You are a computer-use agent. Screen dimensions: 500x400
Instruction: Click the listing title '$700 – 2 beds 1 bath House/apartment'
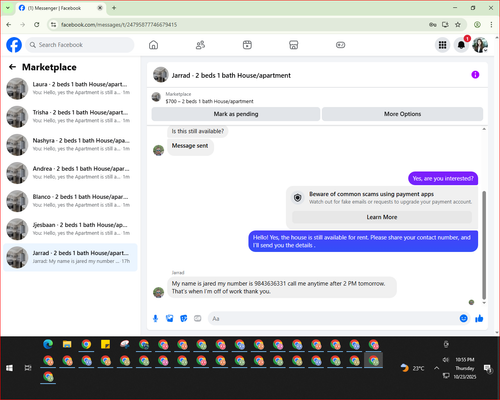(x=209, y=101)
